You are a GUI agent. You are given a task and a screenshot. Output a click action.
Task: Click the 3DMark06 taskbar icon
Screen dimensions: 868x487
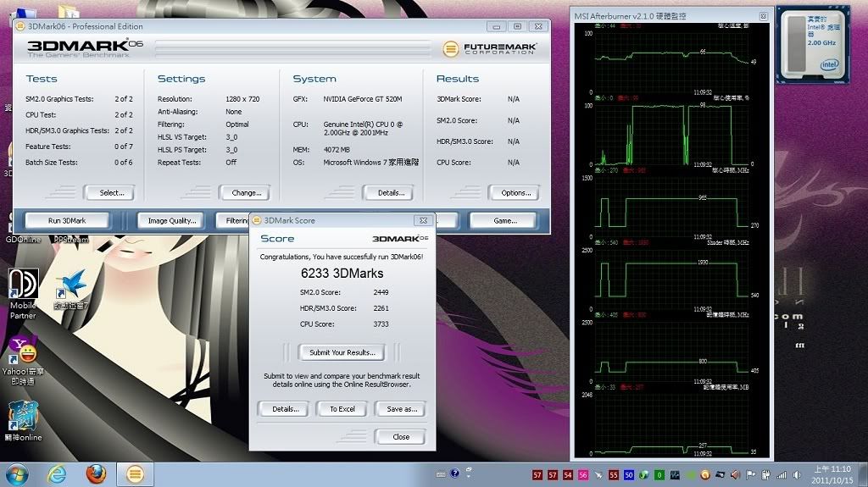[x=134, y=474]
